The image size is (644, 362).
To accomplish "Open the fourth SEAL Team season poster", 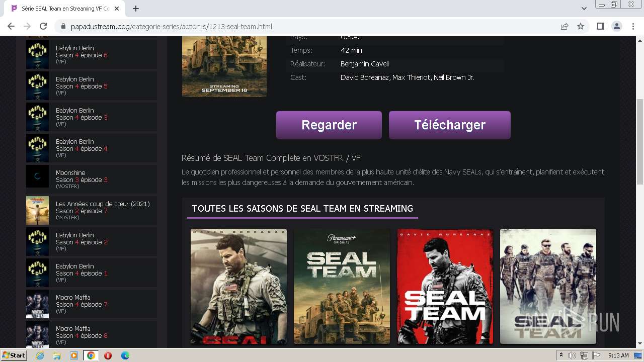I will [x=548, y=286].
